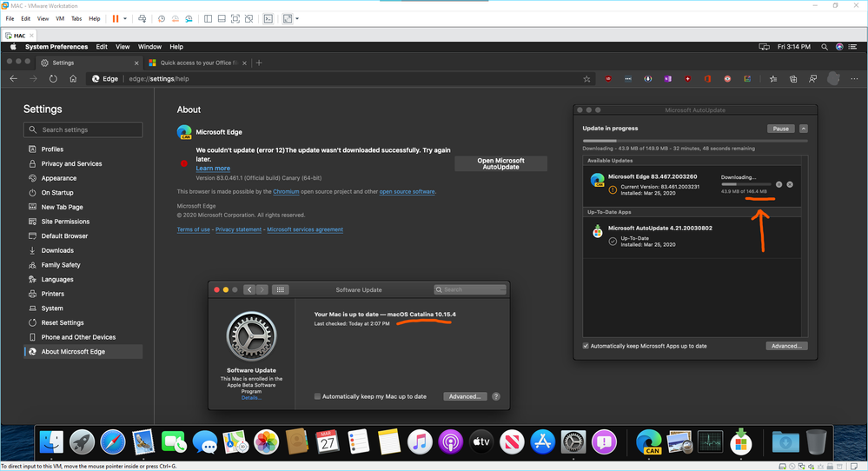Open Reset Settings page
Viewport: 868px width, 471px height.
[x=63, y=322]
